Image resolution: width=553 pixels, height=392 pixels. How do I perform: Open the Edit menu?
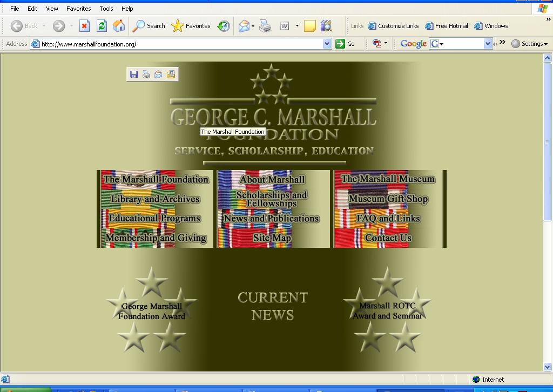32,9
